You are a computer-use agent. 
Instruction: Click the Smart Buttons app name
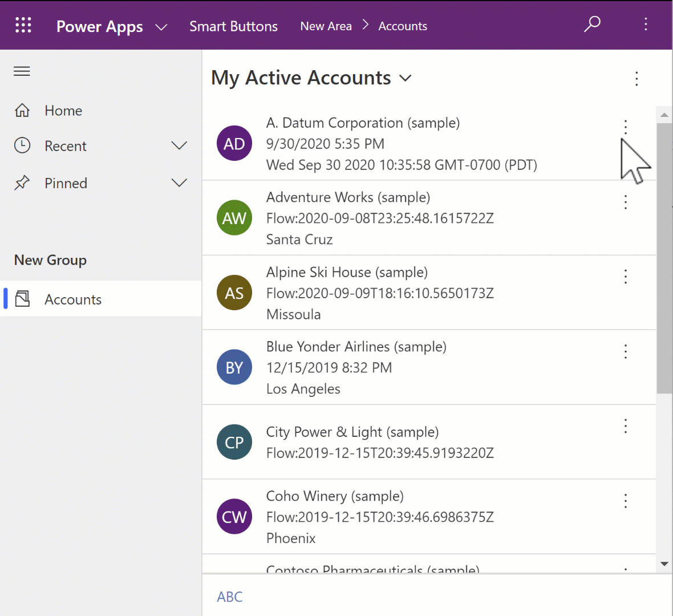click(233, 26)
